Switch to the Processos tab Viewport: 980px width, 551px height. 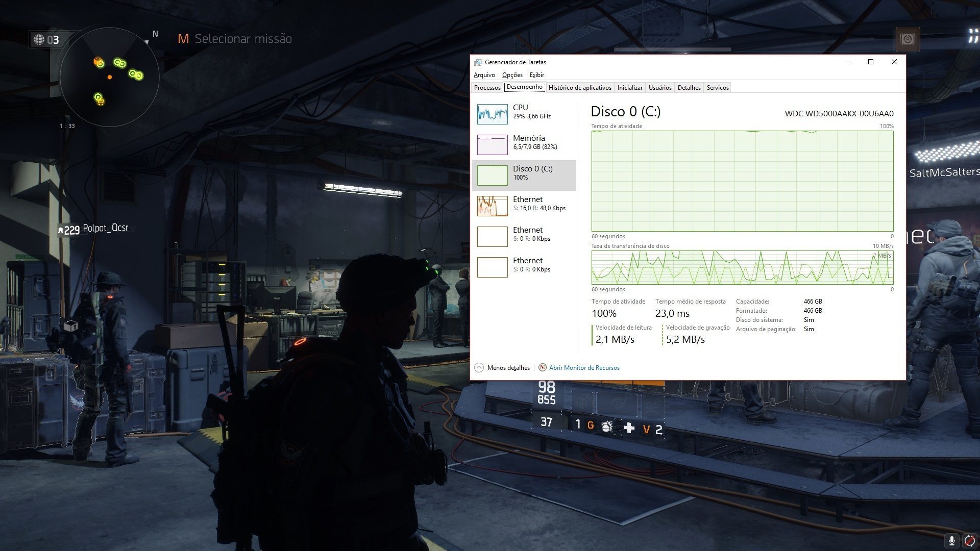487,88
